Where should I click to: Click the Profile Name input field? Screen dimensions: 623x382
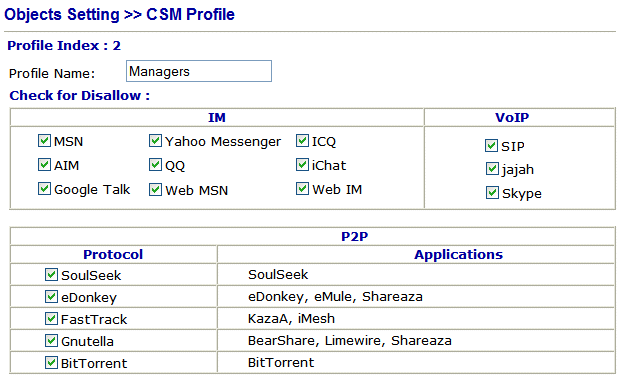199,71
